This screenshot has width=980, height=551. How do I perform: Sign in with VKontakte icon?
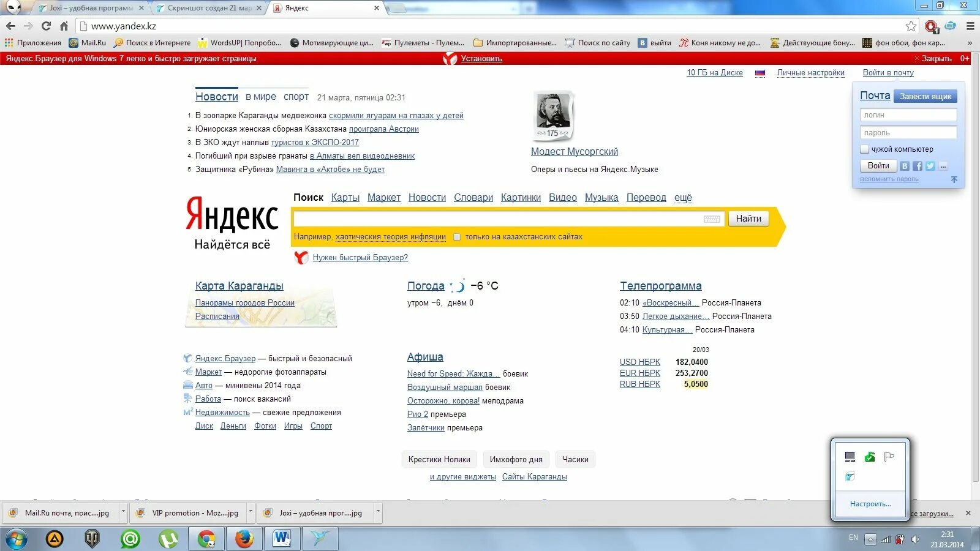pos(905,166)
